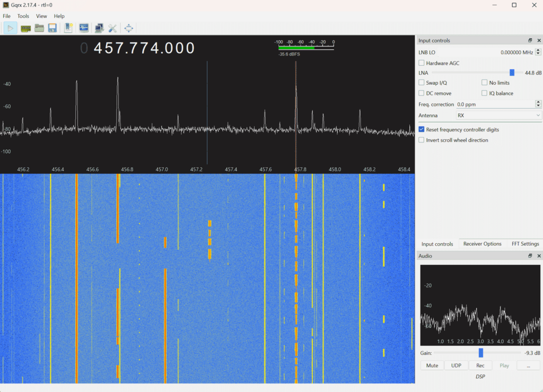The width and height of the screenshot is (543, 392).
Task: Increase LNB LO with up stepper arrow
Action: pos(538,50)
